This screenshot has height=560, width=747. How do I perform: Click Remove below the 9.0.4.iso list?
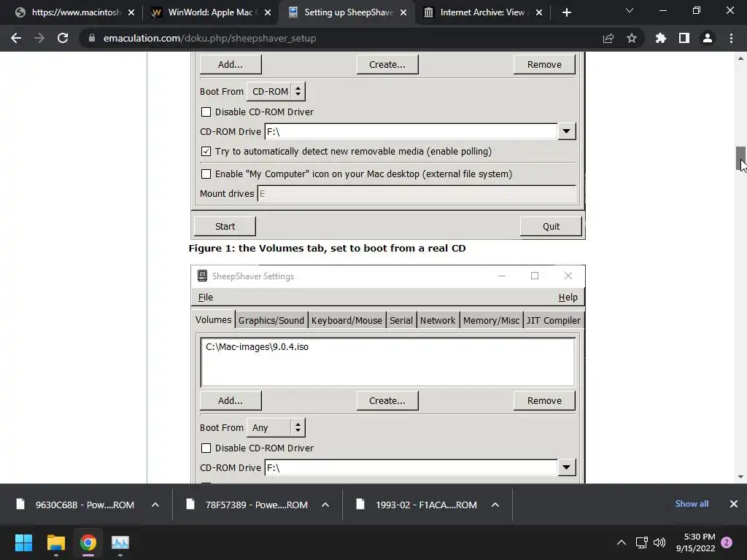click(x=544, y=400)
